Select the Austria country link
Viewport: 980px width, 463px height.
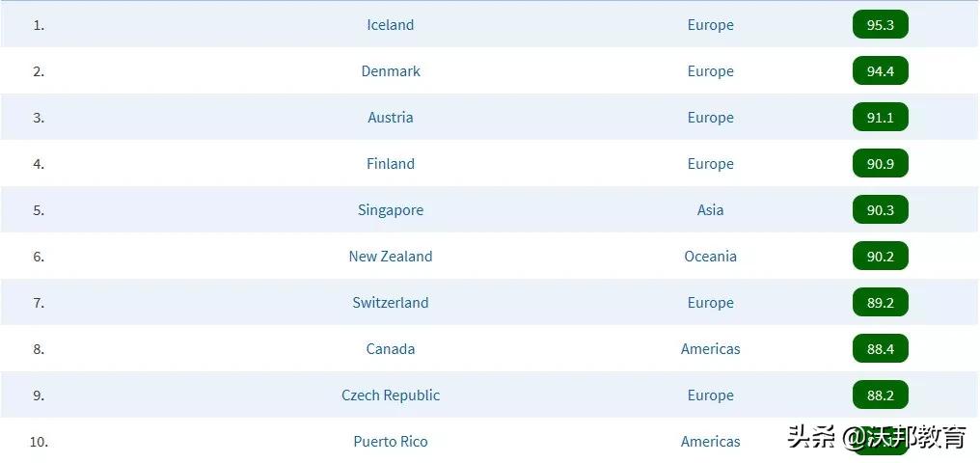[391, 118]
